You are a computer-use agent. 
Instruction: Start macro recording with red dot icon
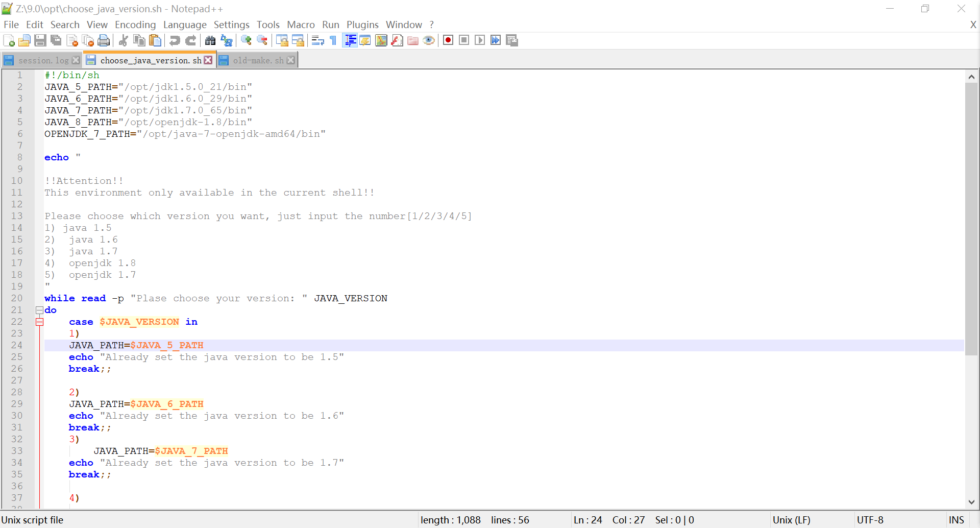[x=448, y=40]
